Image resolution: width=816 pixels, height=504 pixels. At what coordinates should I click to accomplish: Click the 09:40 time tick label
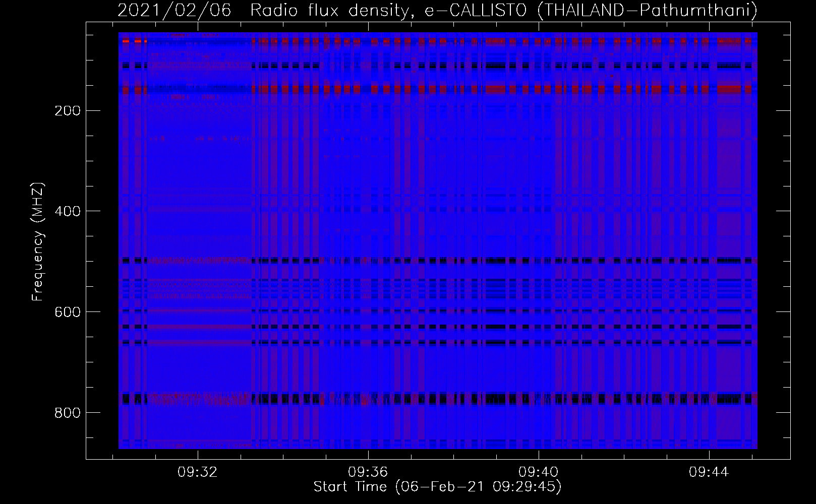coord(539,472)
